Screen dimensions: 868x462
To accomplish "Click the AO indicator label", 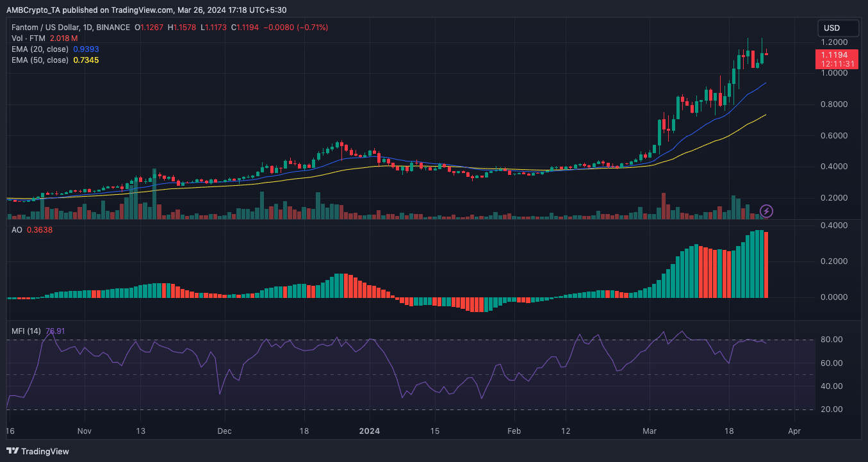I will [17, 230].
